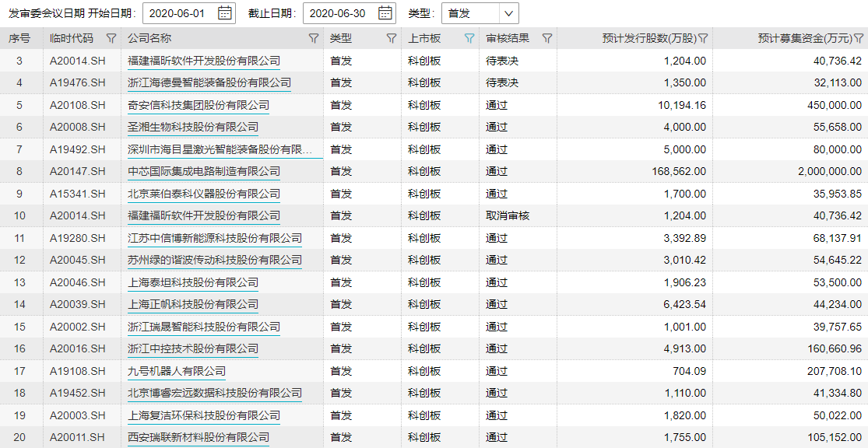868x448 pixels.
Task: Open the start date calendar picker
Action: pos(225,13)
